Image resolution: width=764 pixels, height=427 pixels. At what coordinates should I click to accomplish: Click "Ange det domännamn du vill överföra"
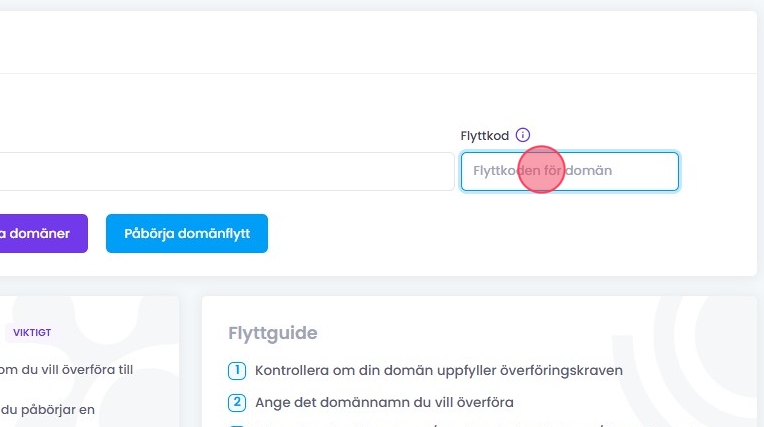click(384, 403)
